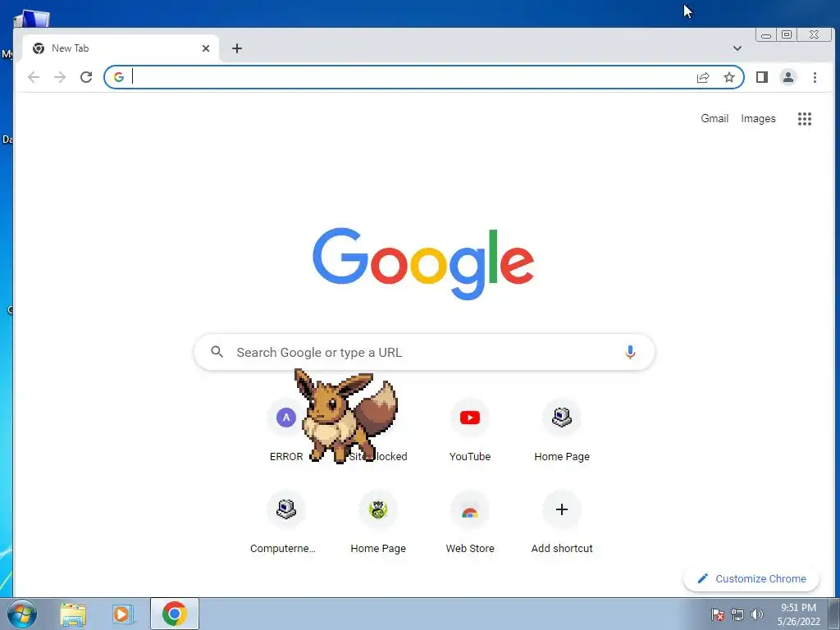The image size is (840, 630).
Task: Start voice search with the microphone
Action: 630,352
